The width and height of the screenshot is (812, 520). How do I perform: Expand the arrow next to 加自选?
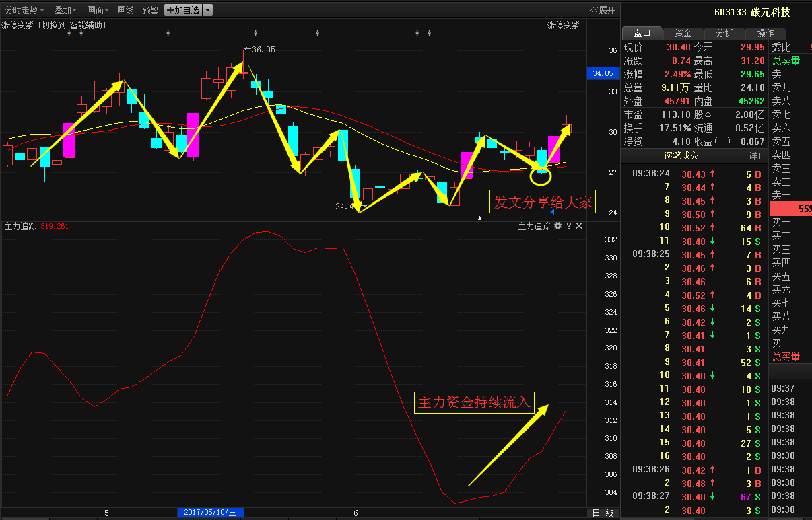tap(207, 10)
